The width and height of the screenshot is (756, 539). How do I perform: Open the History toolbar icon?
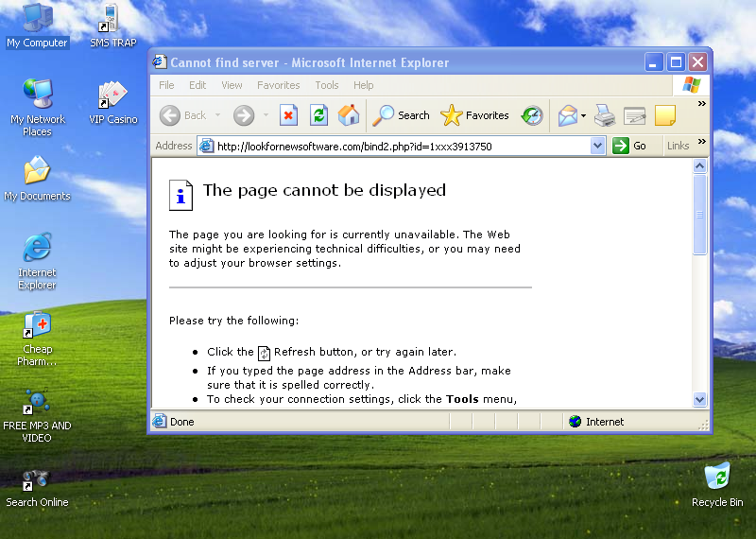532,115
